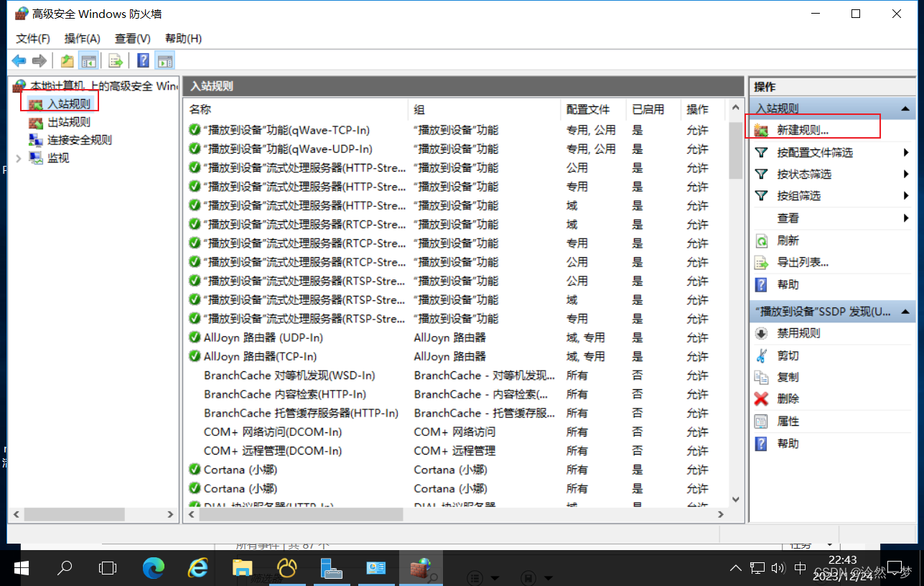The width and height of the screenshot is (924, 586).
Task: Click the show/hide console tree toolbar icon
Action: tap(89, 60)
